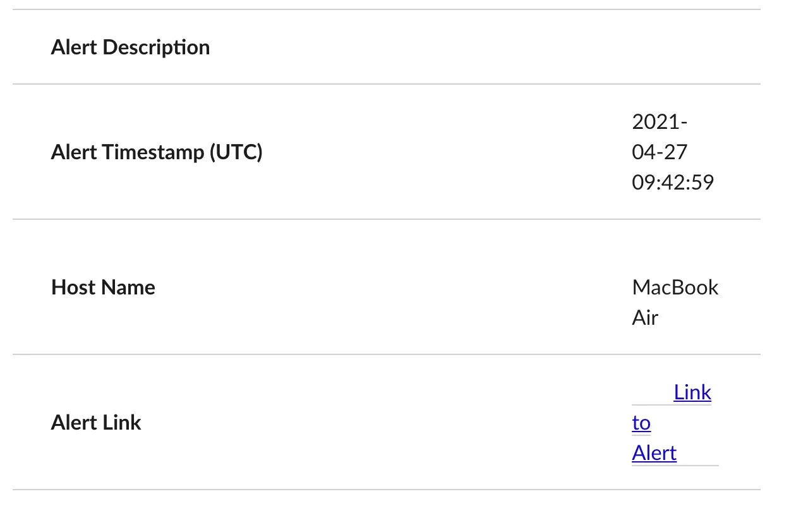
Task: Click the word 'Air' in host value
Action: (644, 318)
